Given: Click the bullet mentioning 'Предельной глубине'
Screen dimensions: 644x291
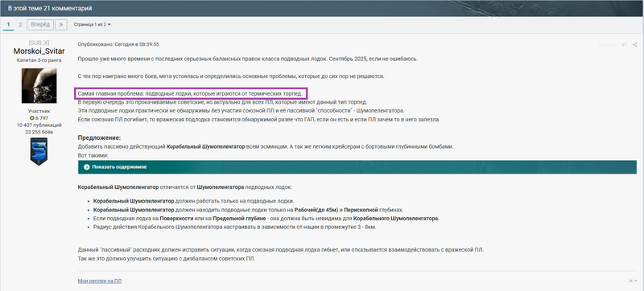Looking at the screenshot, I should 266,219.
